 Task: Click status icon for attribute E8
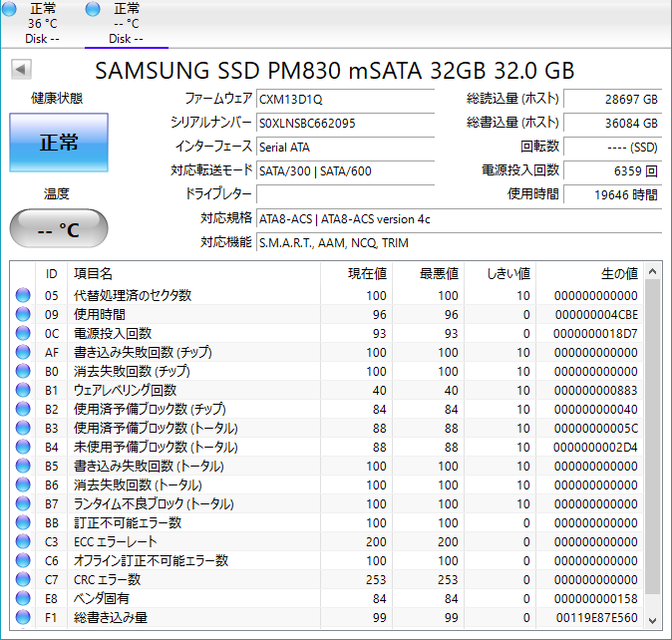23,599
